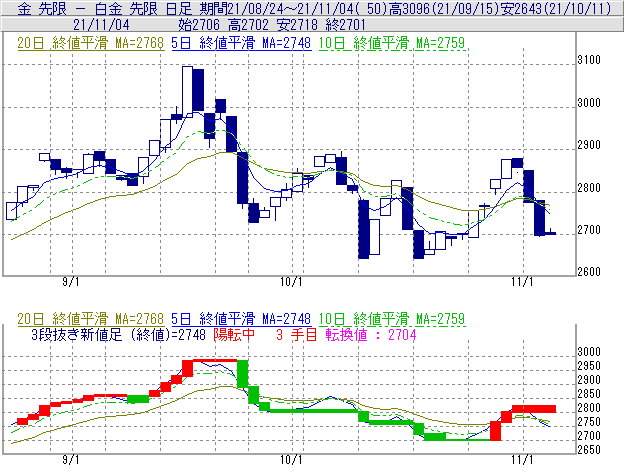
Task: Click the opening price '始2706'
Action: [x=199, y=25]
